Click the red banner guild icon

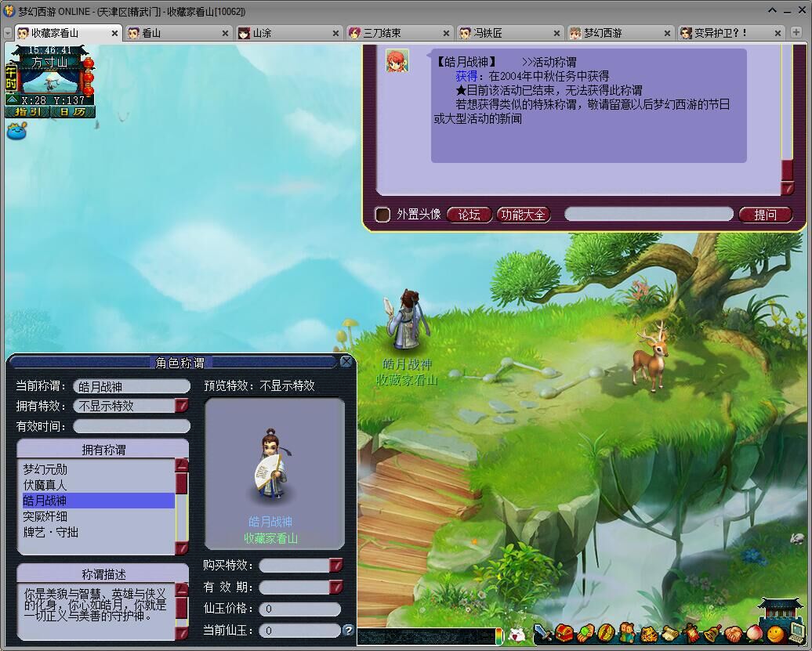691,633
